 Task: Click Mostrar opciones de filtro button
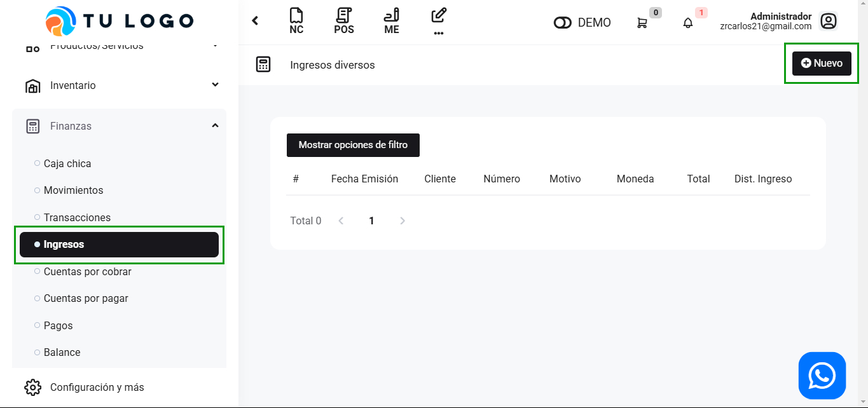353,145
